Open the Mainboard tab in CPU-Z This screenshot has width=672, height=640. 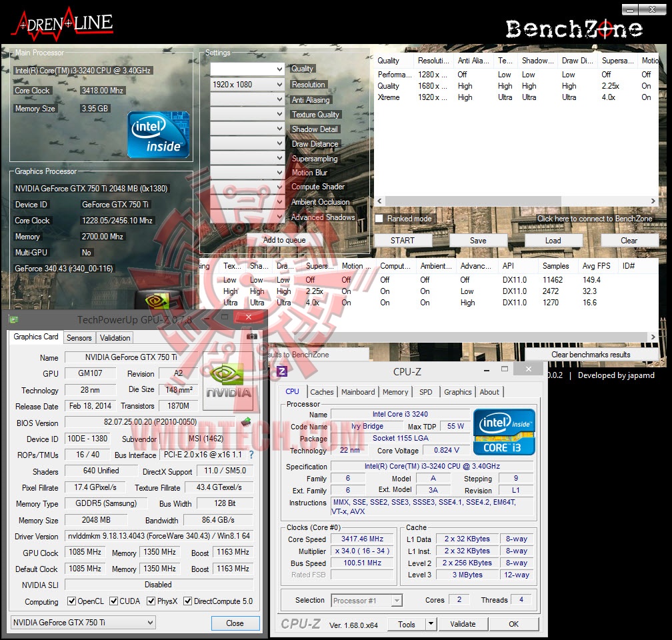coord(358,392)
